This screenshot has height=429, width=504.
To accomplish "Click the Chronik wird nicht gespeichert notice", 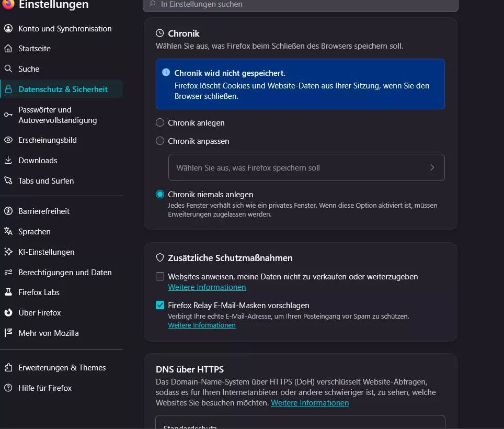I will tap(300, 84).
